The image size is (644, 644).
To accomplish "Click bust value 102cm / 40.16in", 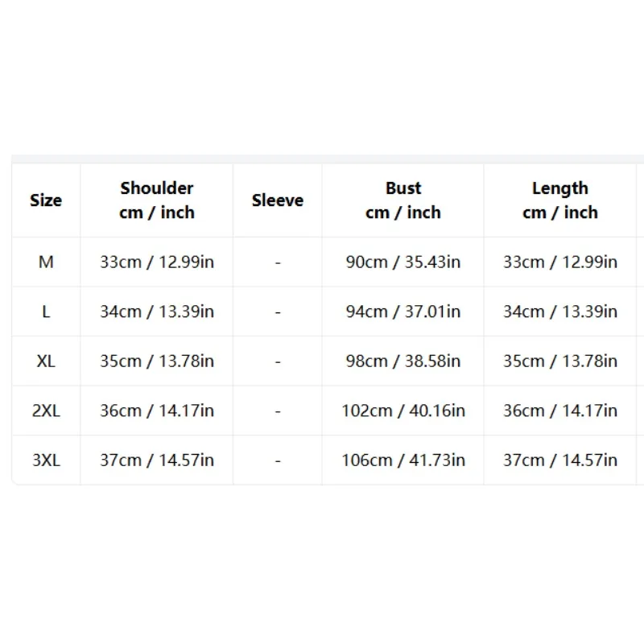I will coord(403,411).
